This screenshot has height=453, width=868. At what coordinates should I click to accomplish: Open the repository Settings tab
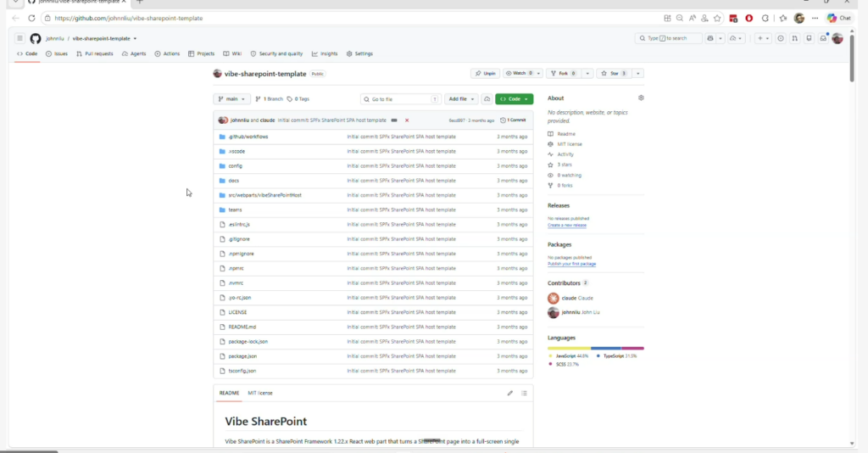359,53
